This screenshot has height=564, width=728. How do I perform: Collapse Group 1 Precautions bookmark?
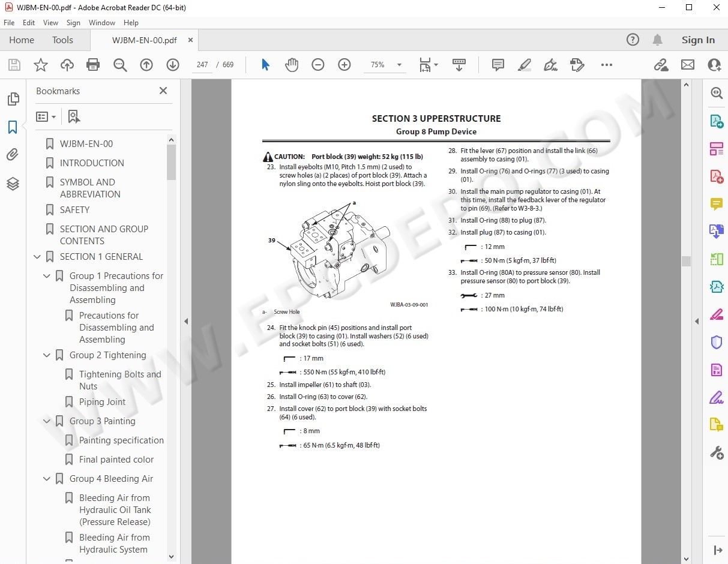[47, 276]
